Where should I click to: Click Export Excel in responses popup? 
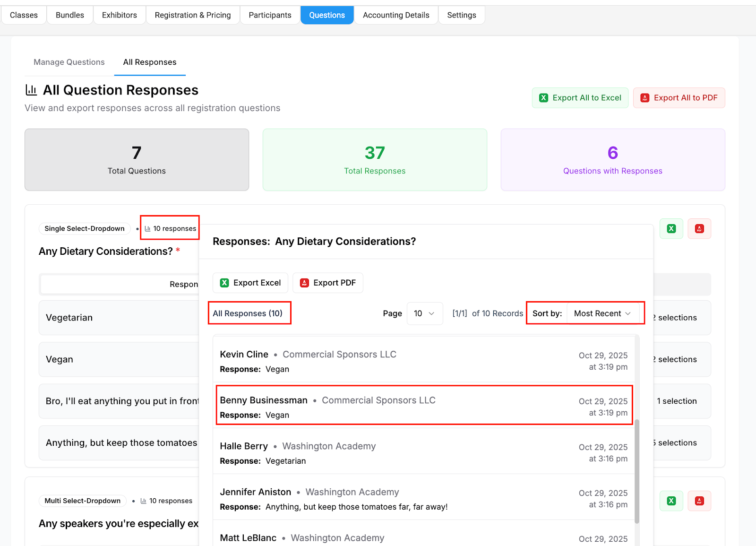250,283
